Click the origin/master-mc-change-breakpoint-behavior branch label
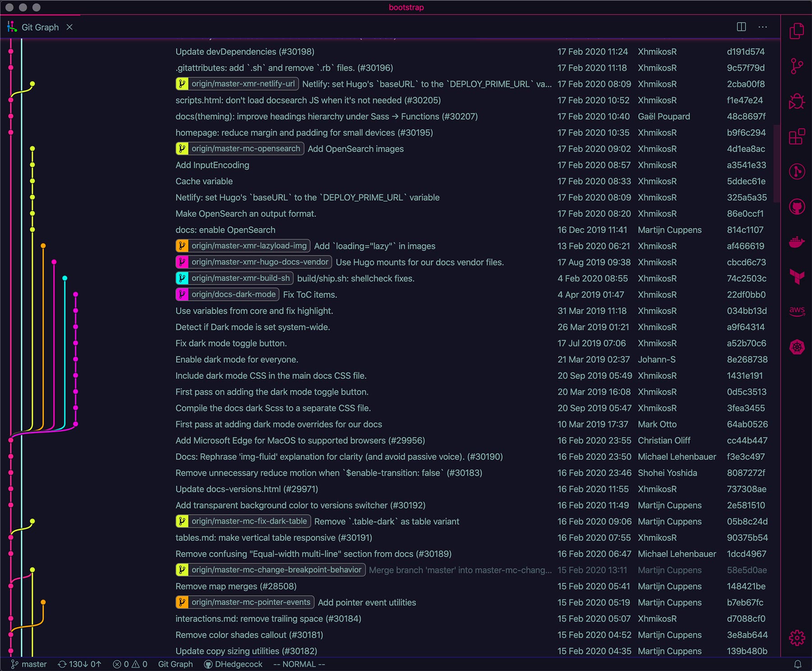812x671 pixels. 270,570
